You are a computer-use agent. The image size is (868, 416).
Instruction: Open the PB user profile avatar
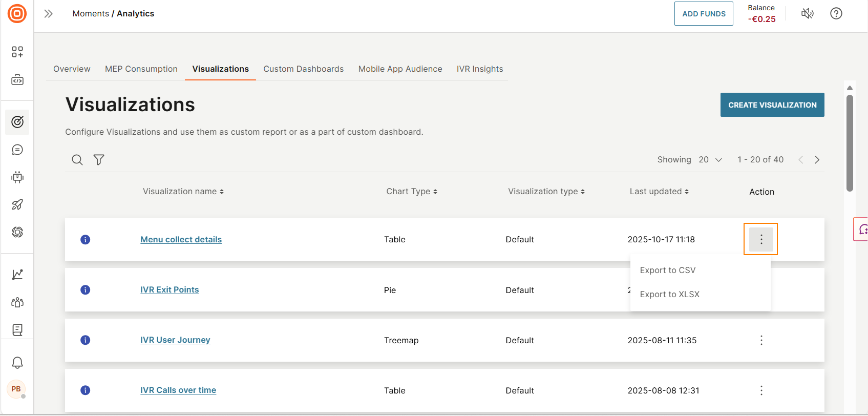(x=16, y=389)
